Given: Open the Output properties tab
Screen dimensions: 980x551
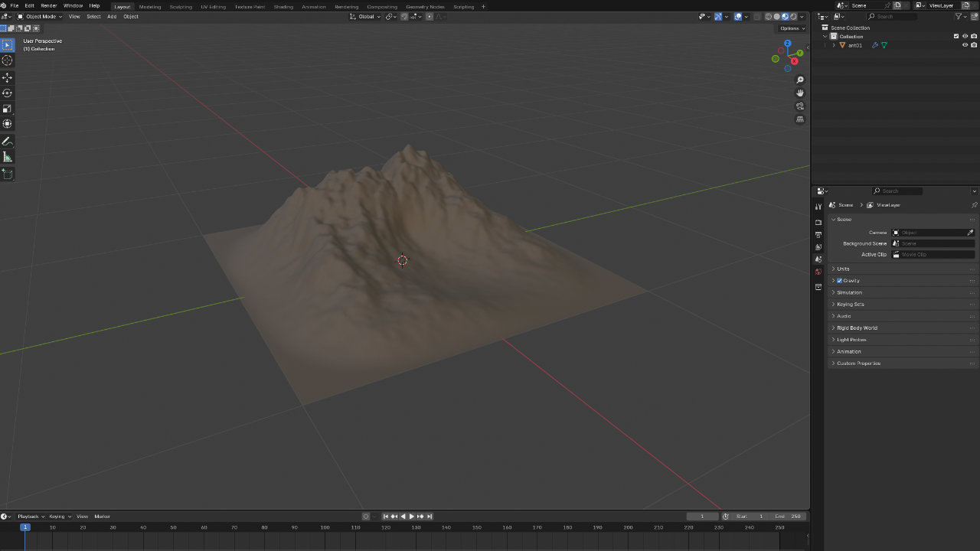Looking at the screenshot, I should coord(818,234).
